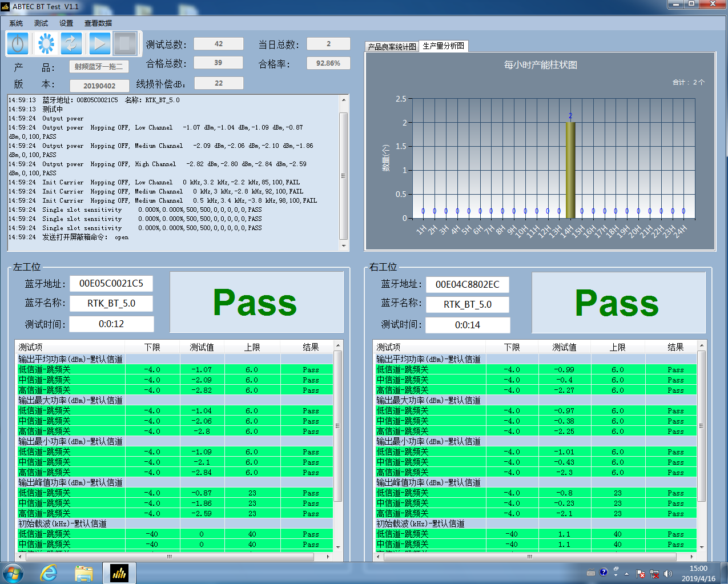Click right station address 00E04C8802EC

[x=468, y=284]
